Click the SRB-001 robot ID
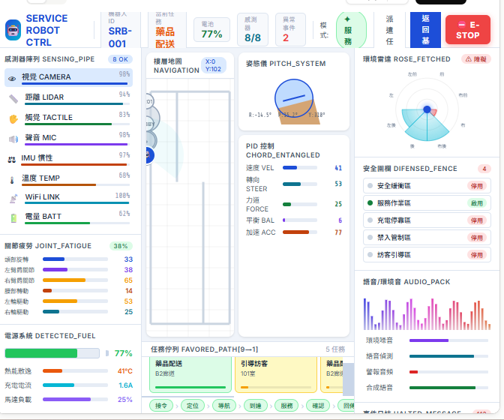Screen dimensions: 504x420 [x=120, y=37]
